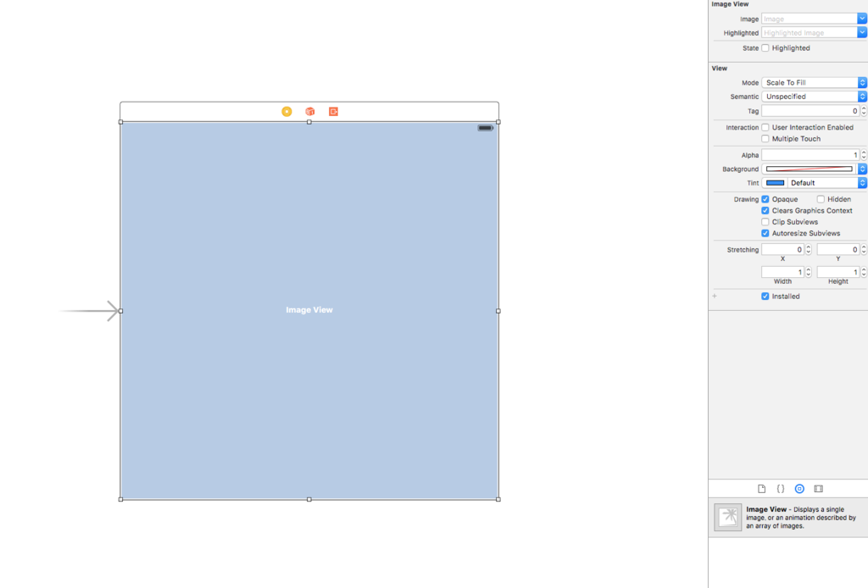Image resolution: width=868 pixels, height=588 pixels.
Task: Uncheck the Opaque checkbox
Action: click(765, 199)
